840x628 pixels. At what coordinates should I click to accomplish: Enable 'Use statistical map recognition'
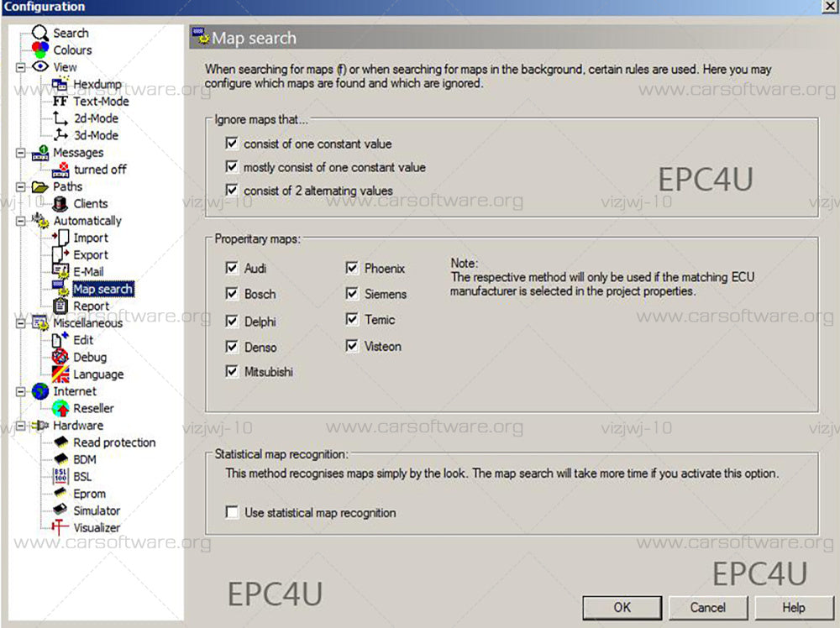click(232, 512)
